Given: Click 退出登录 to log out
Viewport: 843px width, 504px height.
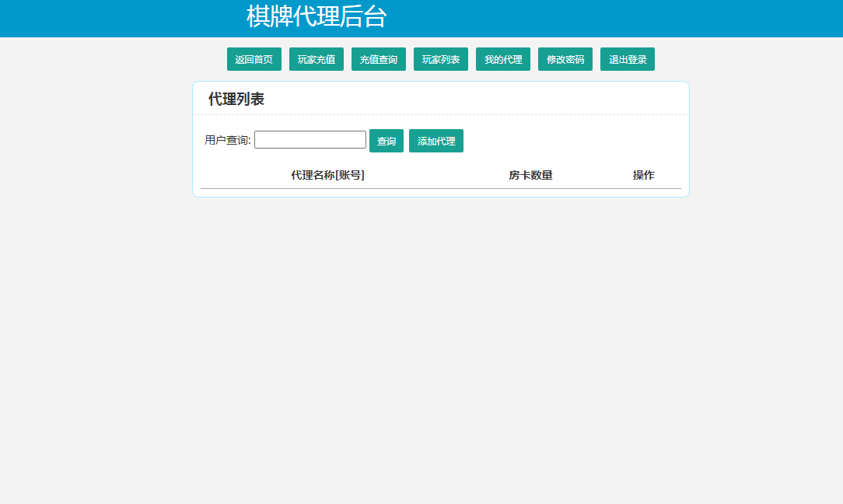Looking at the screenshot, I should click(627, 58).
